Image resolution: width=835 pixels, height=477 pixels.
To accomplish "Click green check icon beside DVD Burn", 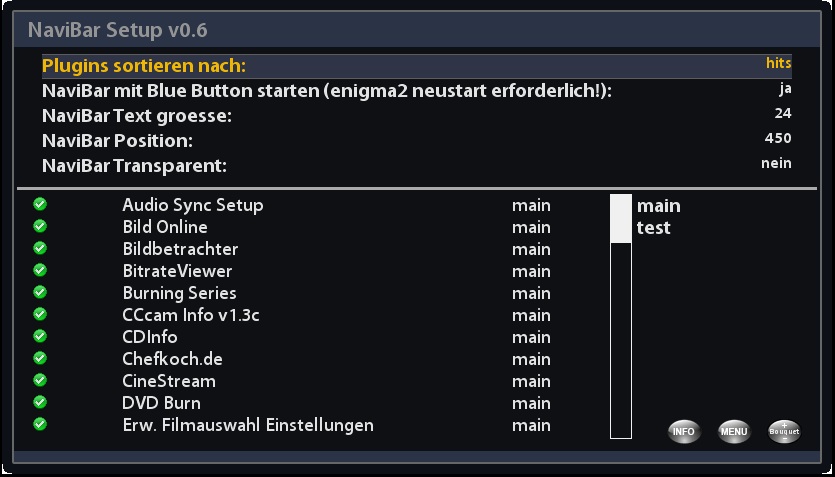I will [x=40, y=402].
